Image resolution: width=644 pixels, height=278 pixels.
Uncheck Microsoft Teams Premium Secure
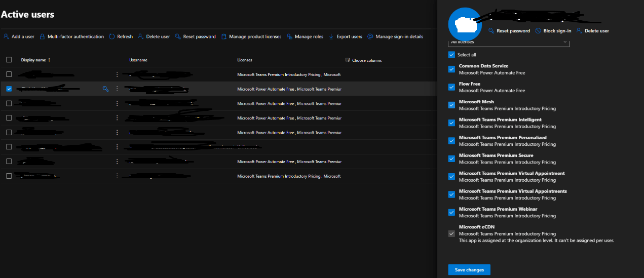451,158
